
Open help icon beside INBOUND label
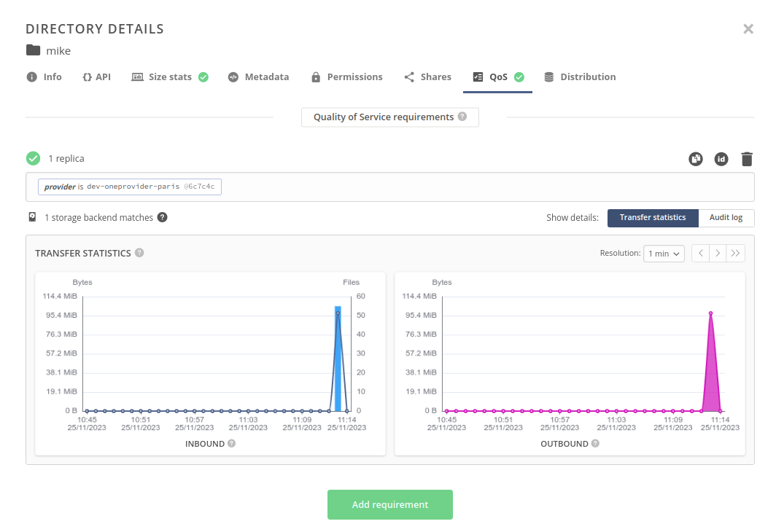coord(232,444)
